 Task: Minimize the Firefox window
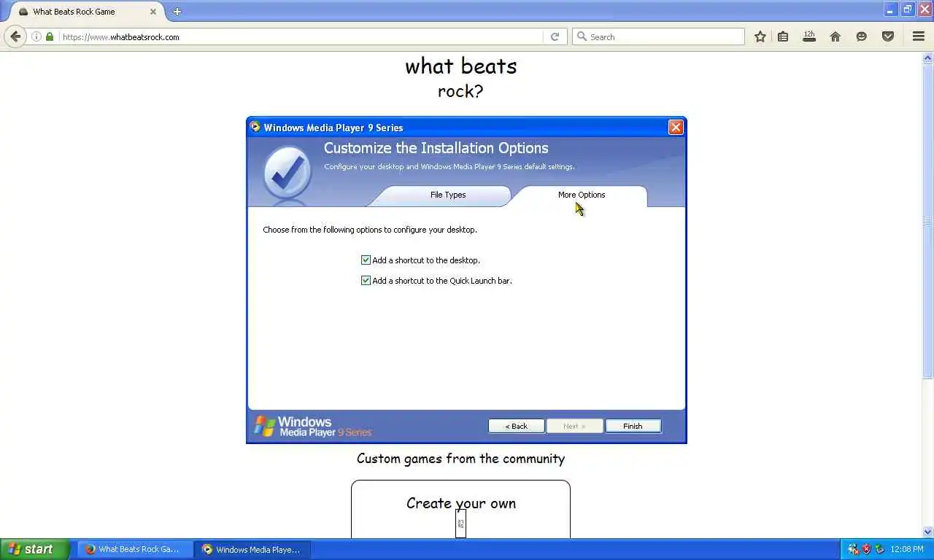891,9
